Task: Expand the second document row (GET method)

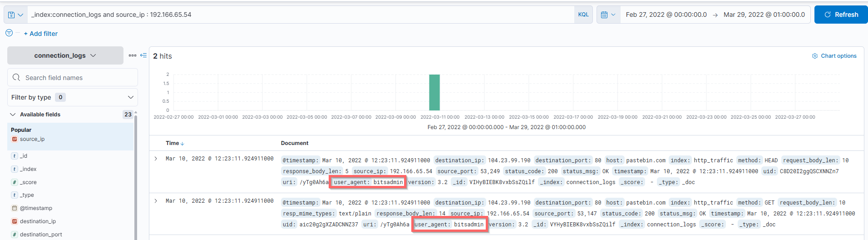Action: (156, 201)
